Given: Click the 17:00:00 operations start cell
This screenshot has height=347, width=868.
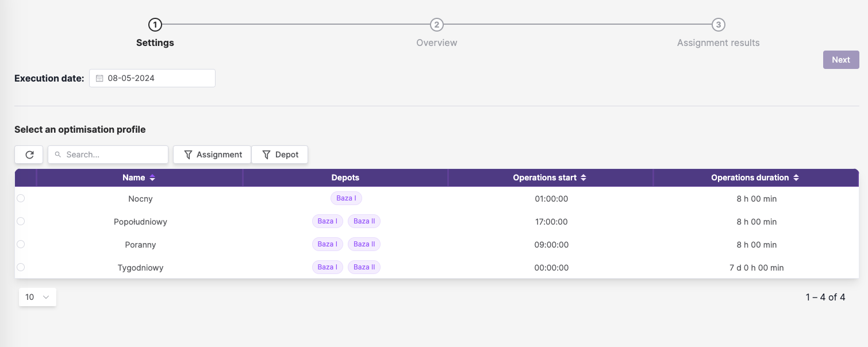Looking at the screenshot, I should point(551,222).
